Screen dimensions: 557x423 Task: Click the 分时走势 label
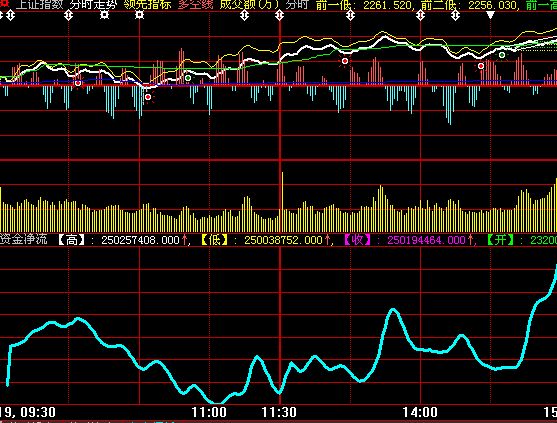pyautogui.click(x=93, y=5)
